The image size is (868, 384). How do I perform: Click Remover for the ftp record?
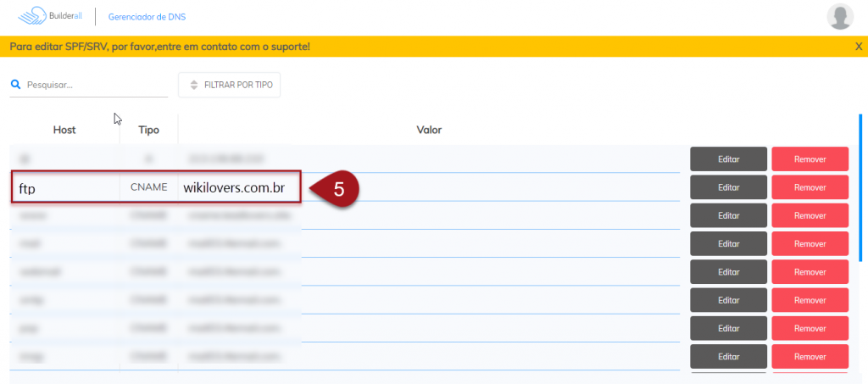pyautogui.click(x=810, y=187)
